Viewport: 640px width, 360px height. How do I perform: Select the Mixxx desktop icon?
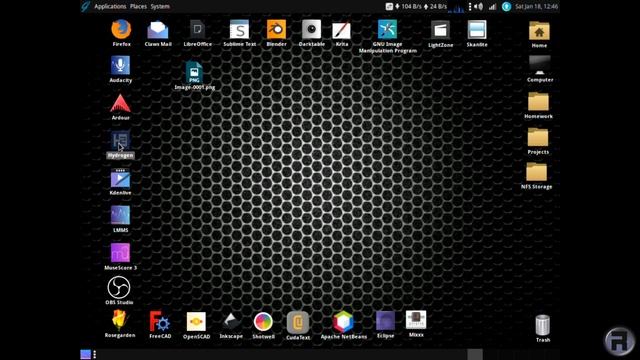point(416,320)
